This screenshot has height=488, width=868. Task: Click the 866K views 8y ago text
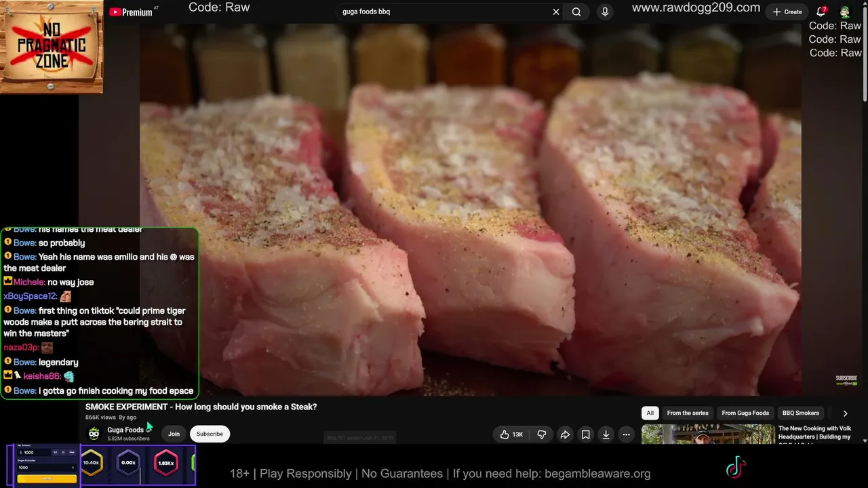(111, 418)
